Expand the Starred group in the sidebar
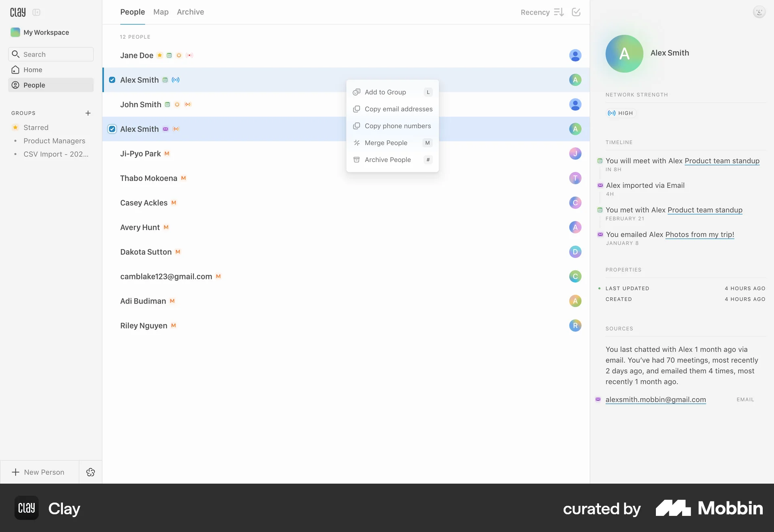This screenshot has width=774, height=532. (x=36, y=127)
